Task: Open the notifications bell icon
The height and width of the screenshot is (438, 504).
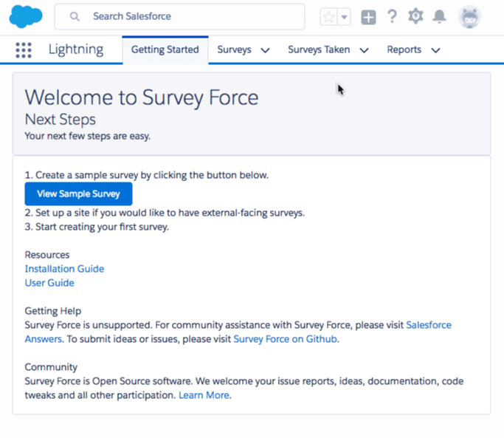Action: (439, 16)
